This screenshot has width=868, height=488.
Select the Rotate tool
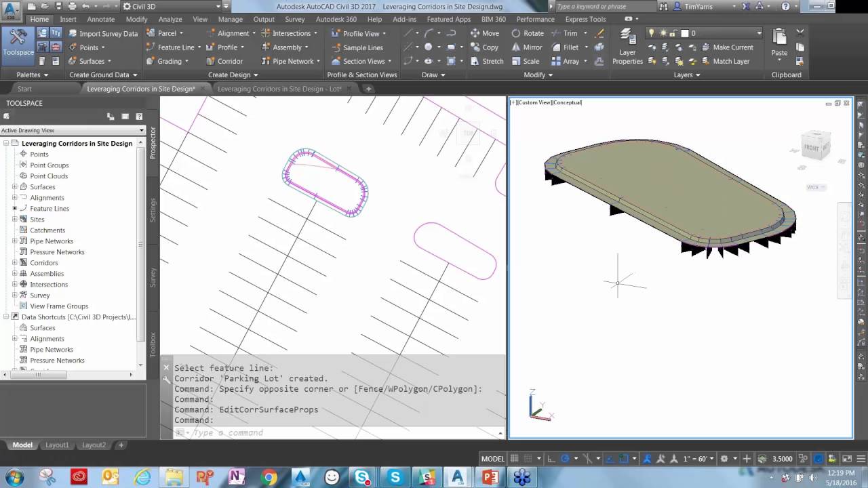(x=528, y=33)
